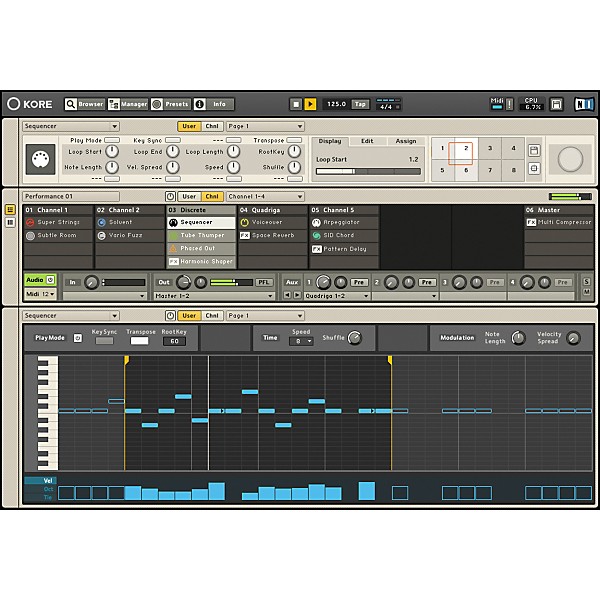The width and height of the screenshot is (600, 600).
Task: Solo channel with the S button
Action: 586,281
